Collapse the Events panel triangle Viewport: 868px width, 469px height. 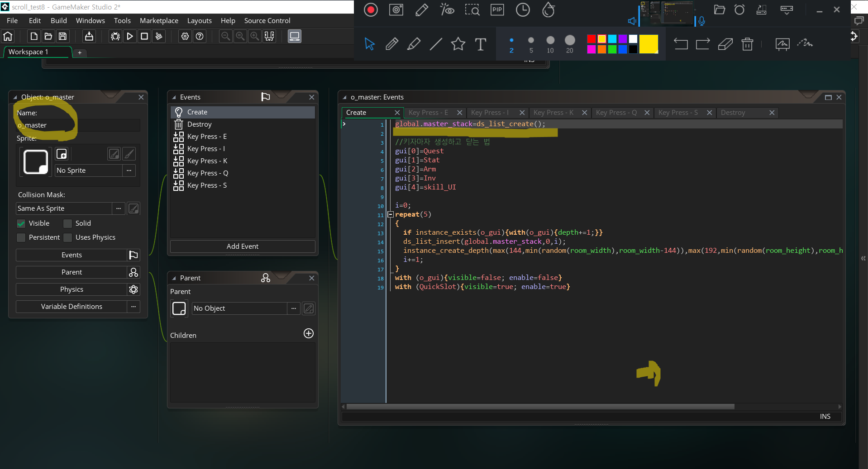click(x=174, y=97)
